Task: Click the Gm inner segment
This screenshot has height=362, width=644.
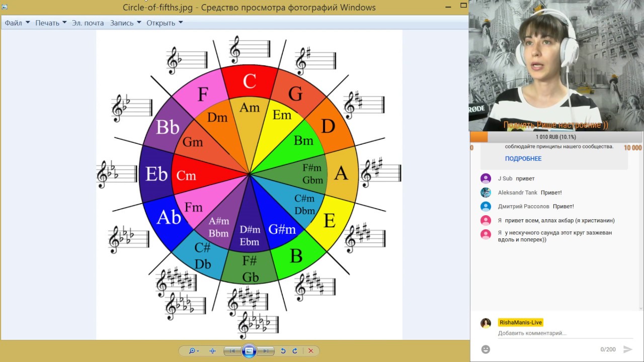Action: coord(193,142)
